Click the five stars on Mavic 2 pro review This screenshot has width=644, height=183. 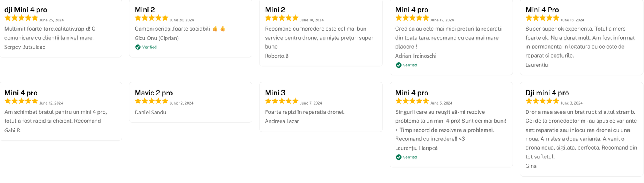coord(151,101)
